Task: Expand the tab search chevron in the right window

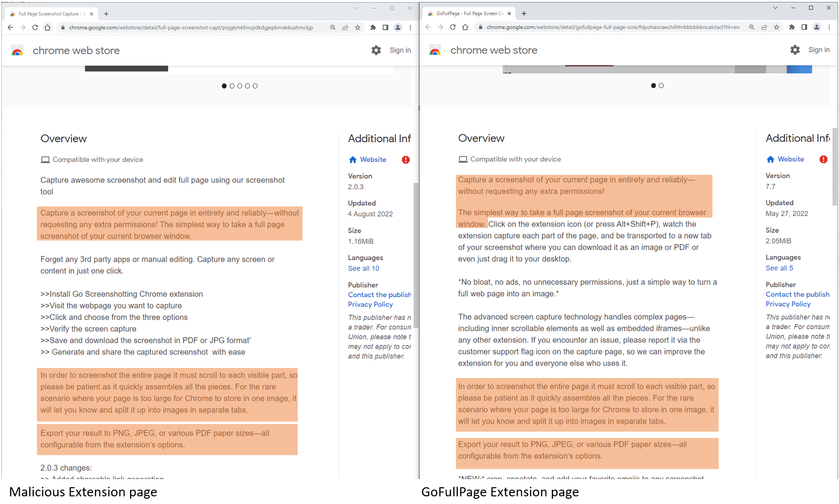Action: (x=775, y=8)
